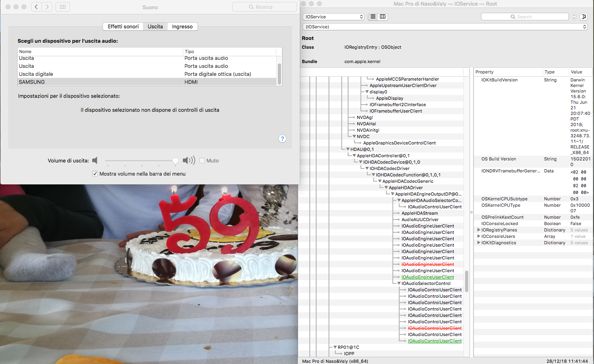Click the output device list scrollbar
This screenshot has height=364, width=594.
(279, 73)
